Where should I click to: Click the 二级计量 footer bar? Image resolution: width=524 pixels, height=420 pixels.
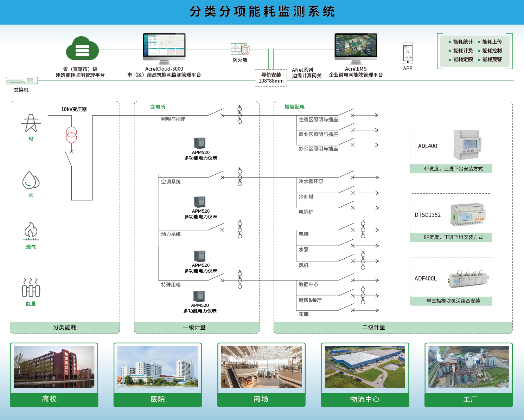(393, 327)
